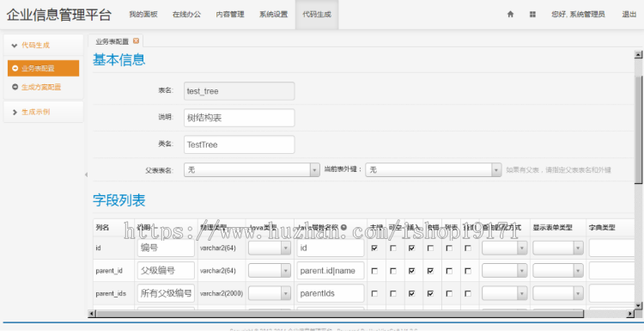Click the 说明 field containing 编号
Image resolution: width=644 pixels, height=331 pixels.
pos(166,248)
